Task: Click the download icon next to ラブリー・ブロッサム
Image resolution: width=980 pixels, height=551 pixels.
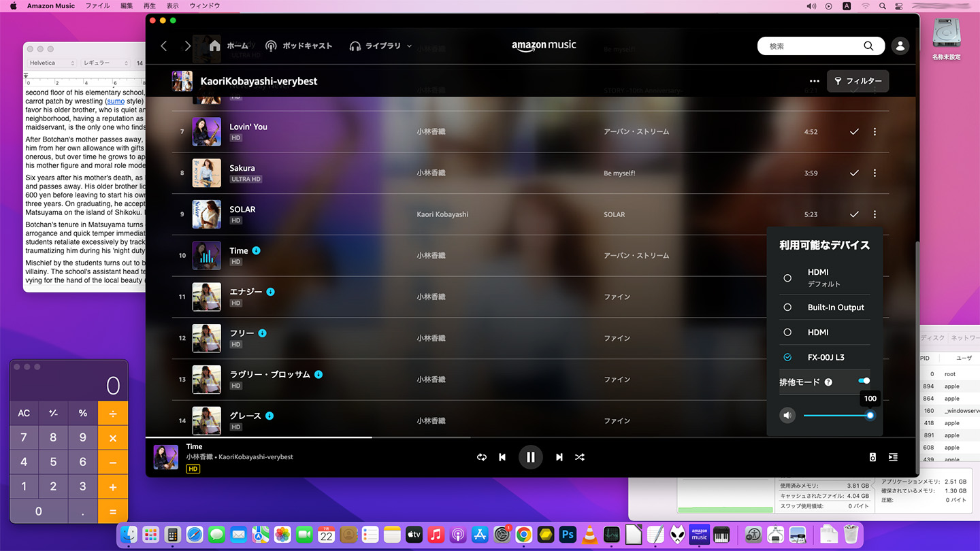Action: pos(318,375)
